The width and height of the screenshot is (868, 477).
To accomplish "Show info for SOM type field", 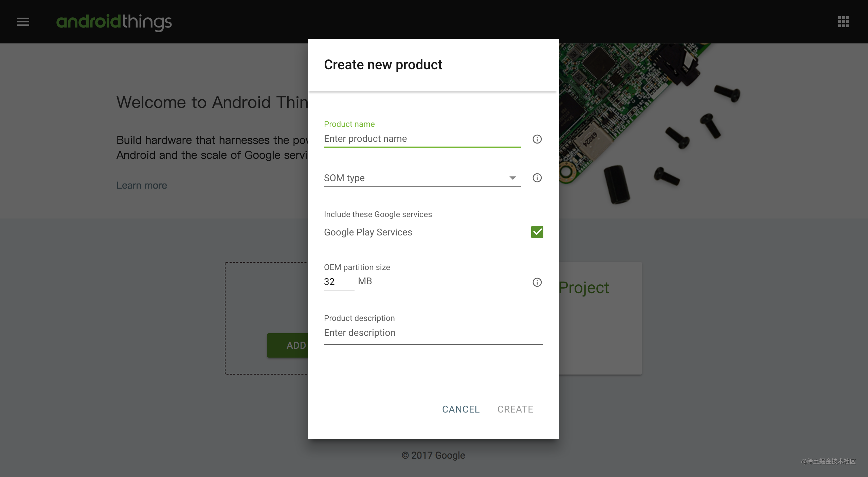I will [537, 178].
